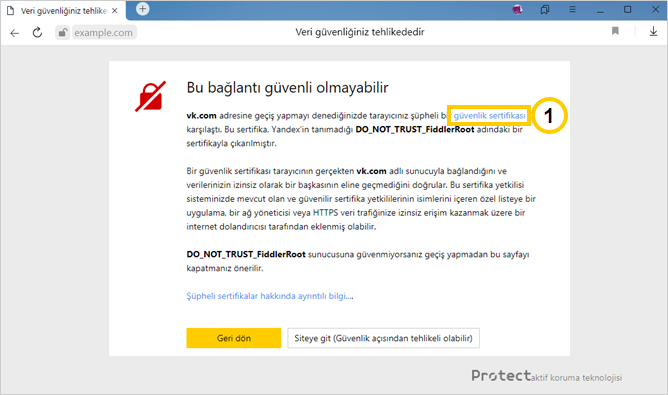Click the red crossed-out lock warning icon

(x=150, y=96)
